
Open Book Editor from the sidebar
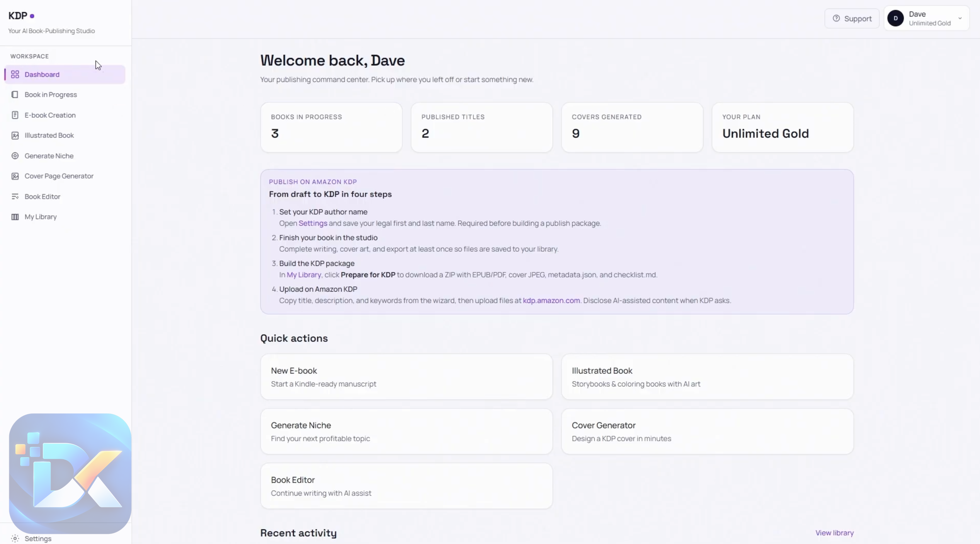click(x=65, y=197)
